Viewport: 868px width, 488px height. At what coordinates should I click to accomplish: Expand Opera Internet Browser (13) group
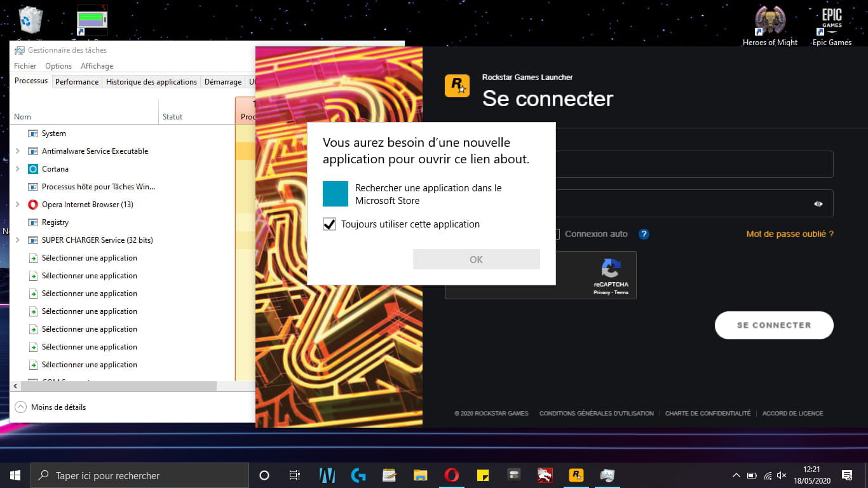(17, 205)
